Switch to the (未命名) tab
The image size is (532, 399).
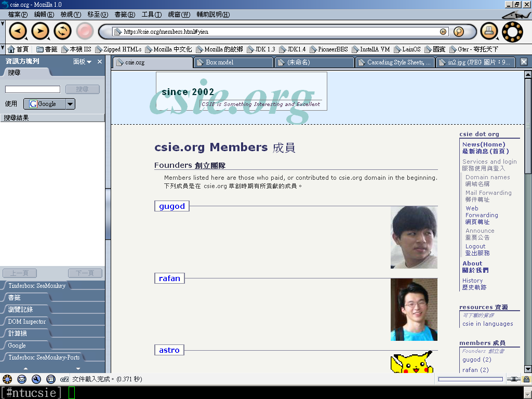point(314,62)
